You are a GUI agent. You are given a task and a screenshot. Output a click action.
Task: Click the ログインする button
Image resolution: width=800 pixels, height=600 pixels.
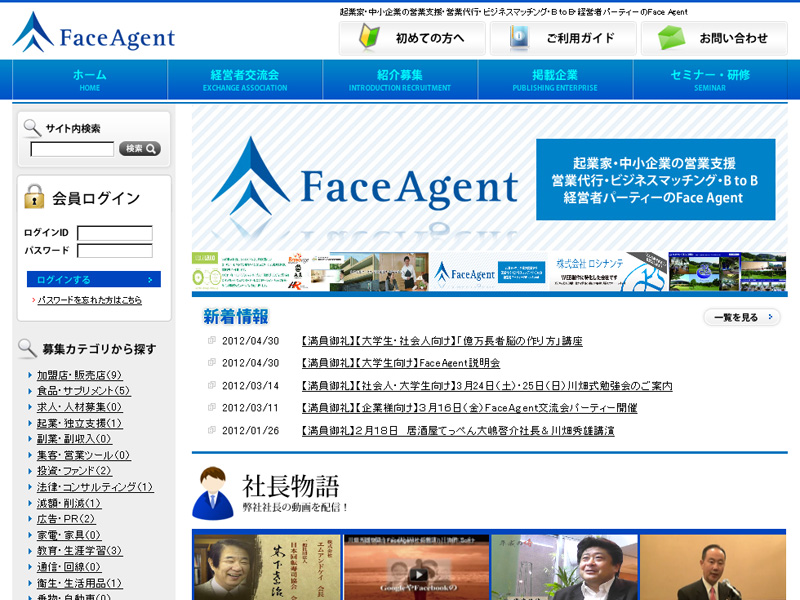coord(94,279)
